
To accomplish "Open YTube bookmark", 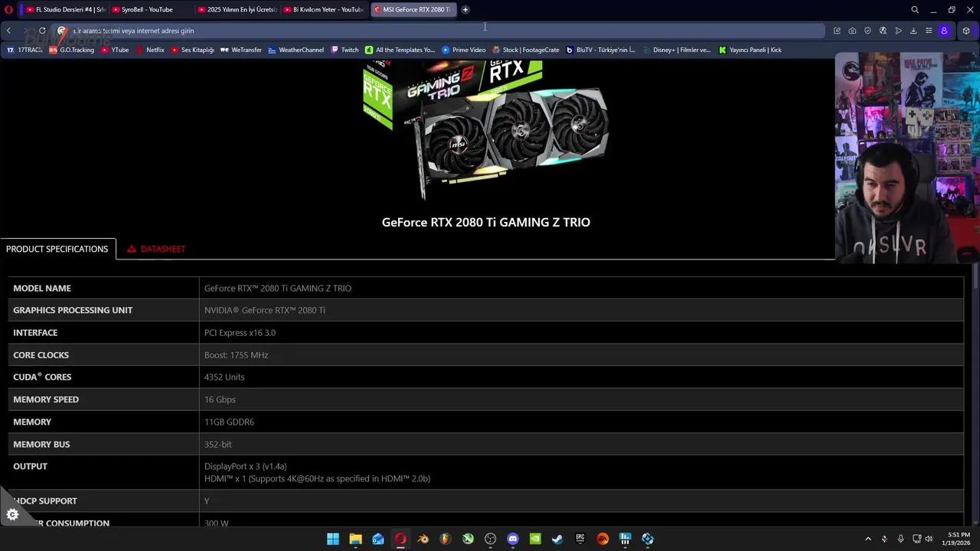I will tap(115, 50).
